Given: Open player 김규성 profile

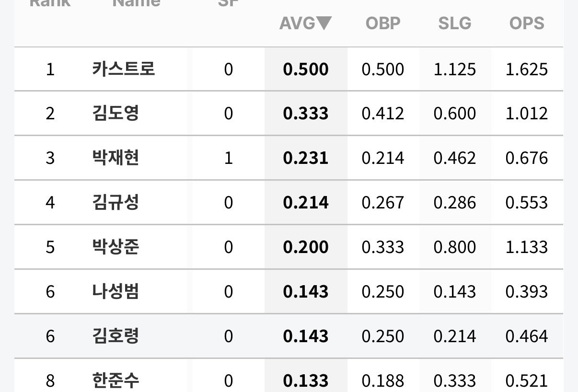Looking at the screenshot, I should (x=116, y=203).
